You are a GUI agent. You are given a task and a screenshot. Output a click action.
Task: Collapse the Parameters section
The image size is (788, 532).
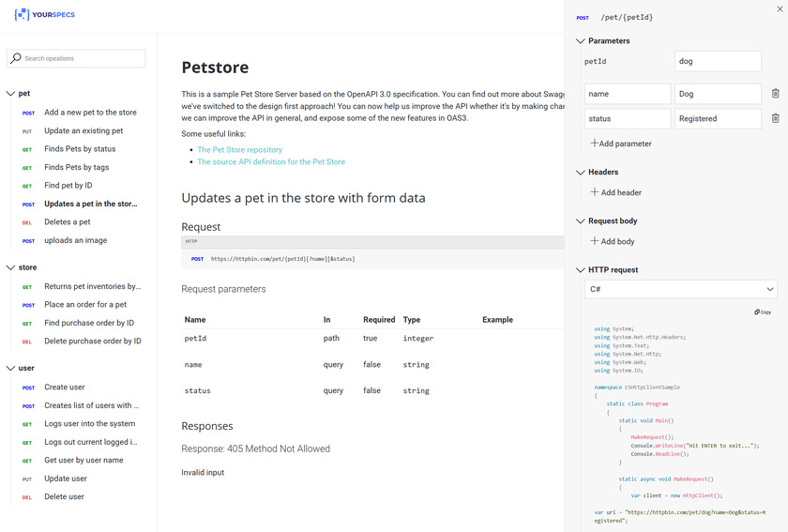coord(581,41)
